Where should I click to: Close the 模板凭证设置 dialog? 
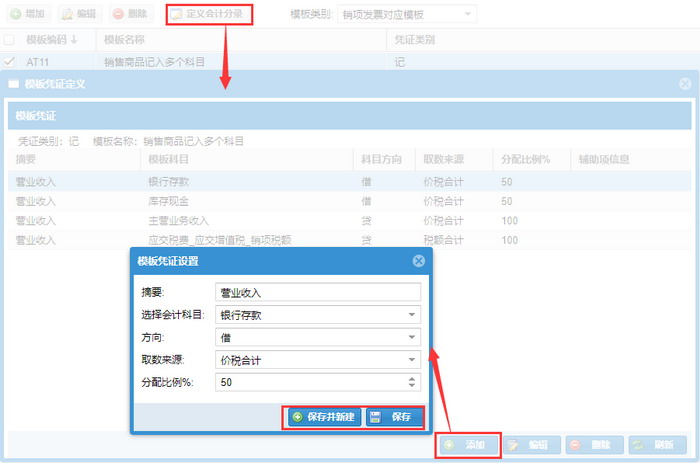[420, 261]
